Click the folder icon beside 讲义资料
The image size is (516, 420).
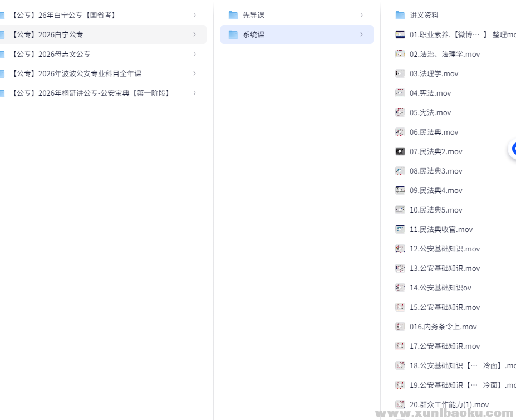(x=400, y=15)
